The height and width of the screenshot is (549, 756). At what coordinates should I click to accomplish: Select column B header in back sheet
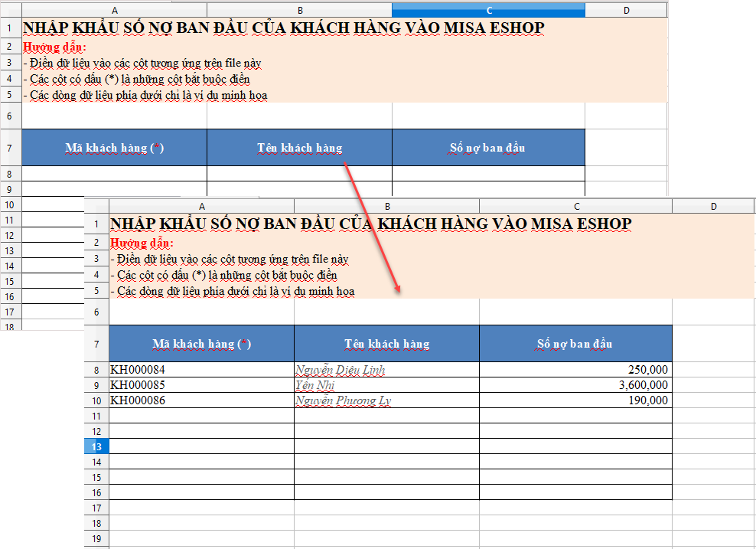[x=299, y=10]
